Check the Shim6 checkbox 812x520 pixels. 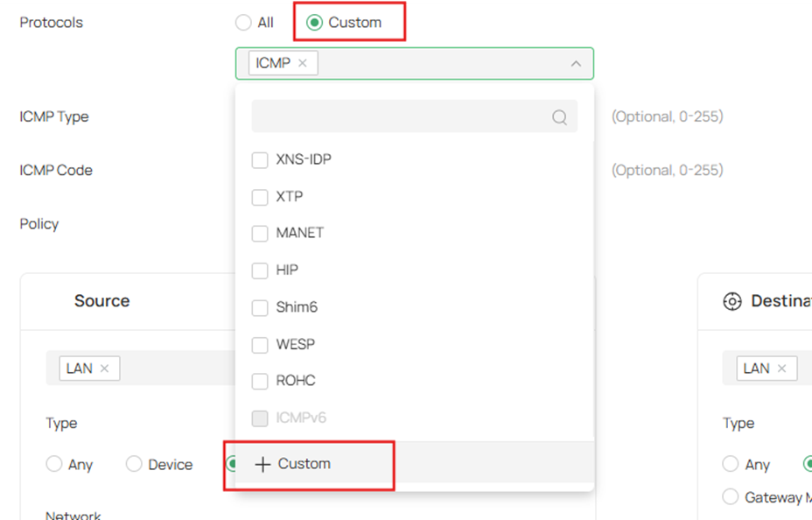260,307
